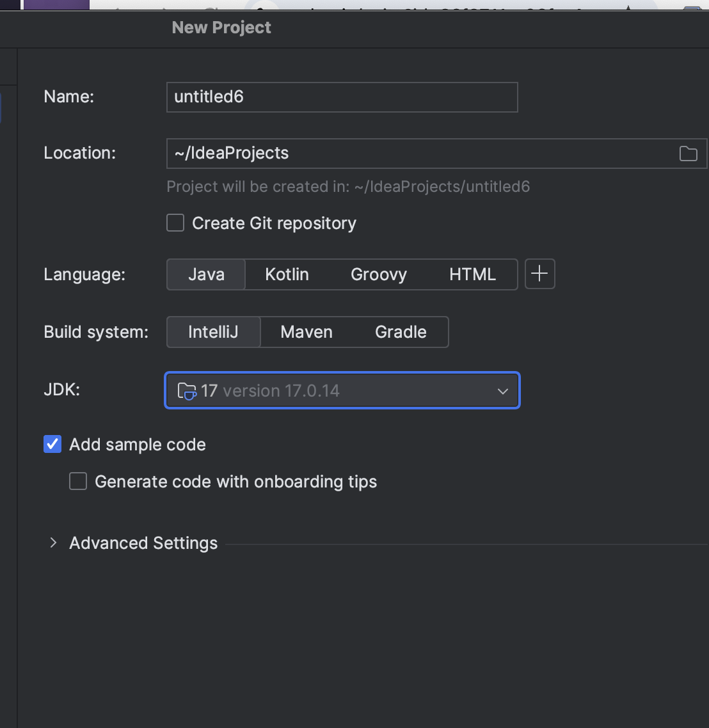Click the Advanced Settings label
Viewport: 709px width, 728px height.
coord(143,543)
